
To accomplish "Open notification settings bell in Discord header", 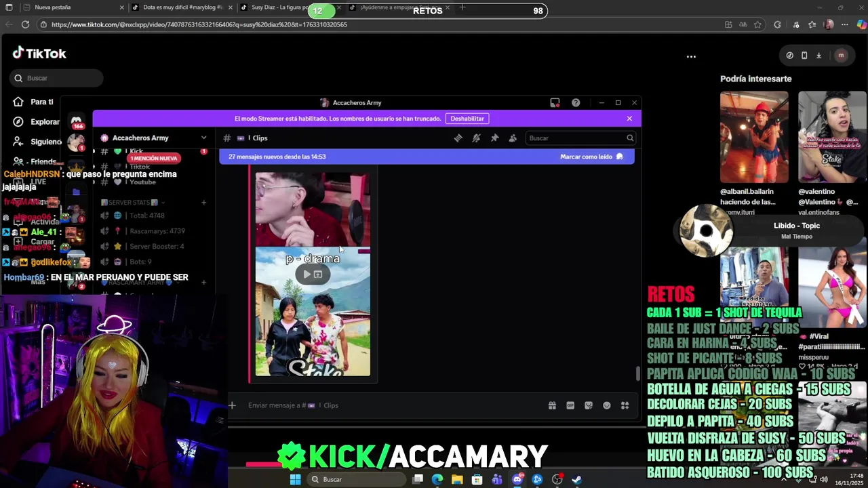I will point(476,138).
